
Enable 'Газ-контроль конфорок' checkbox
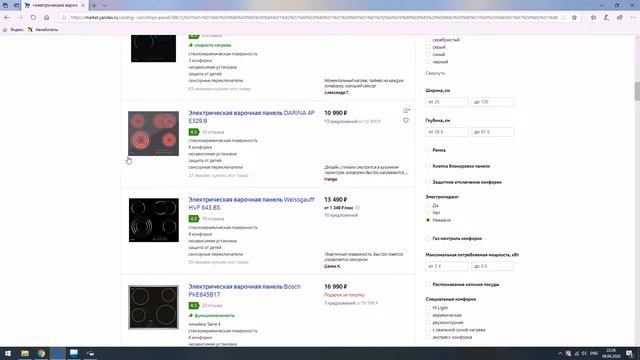[x=428, y=238]
